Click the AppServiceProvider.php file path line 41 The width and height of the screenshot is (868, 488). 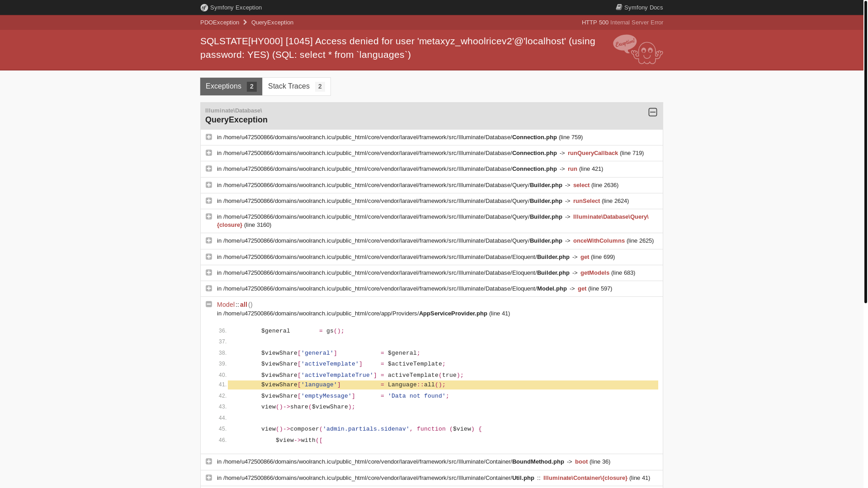tap(363, 313)
